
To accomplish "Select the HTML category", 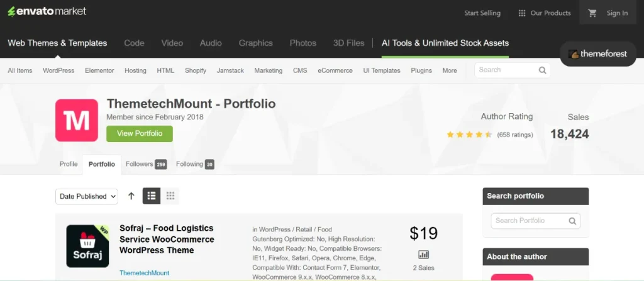I will click(165, 70).
